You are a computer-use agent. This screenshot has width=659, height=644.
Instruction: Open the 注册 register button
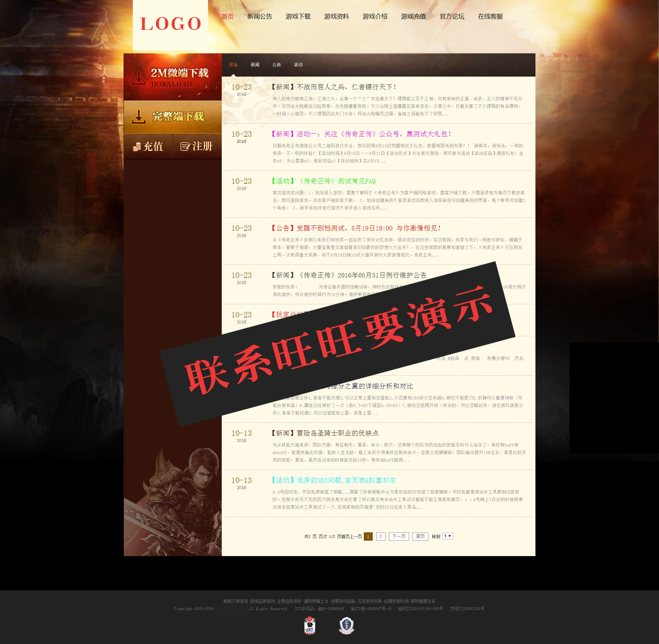pos(197,147)
